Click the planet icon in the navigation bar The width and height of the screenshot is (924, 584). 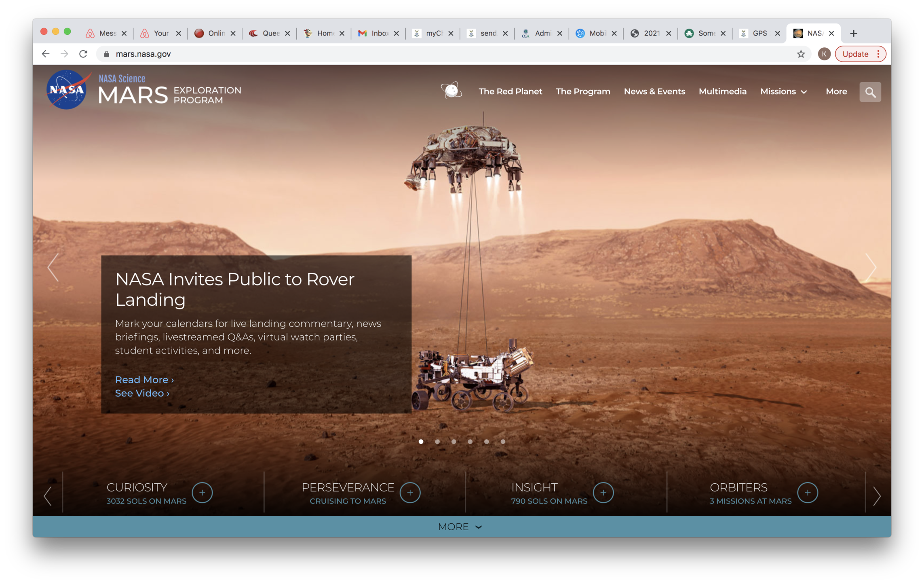(451, 90)
